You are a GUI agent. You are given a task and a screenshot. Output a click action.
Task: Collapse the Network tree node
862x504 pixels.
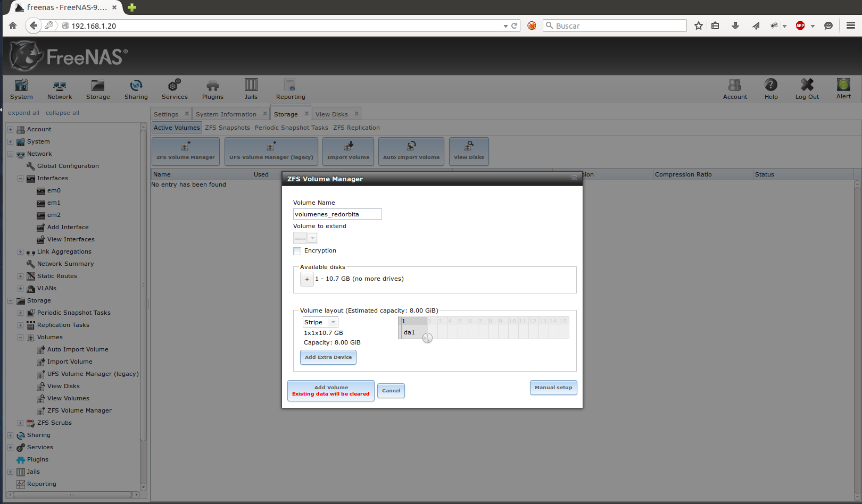(x=10, y=154)
